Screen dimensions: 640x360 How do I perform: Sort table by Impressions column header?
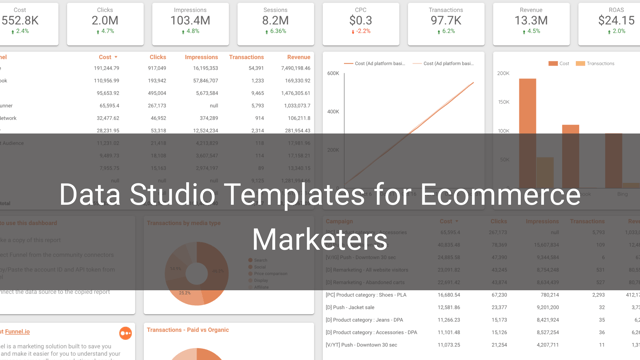tap(201, 57)
